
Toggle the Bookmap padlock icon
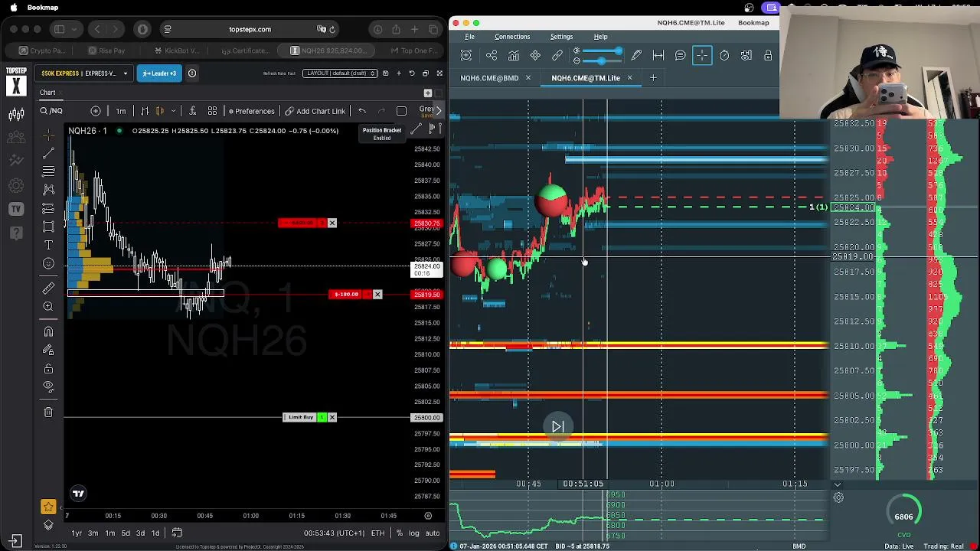coord(768,55)
